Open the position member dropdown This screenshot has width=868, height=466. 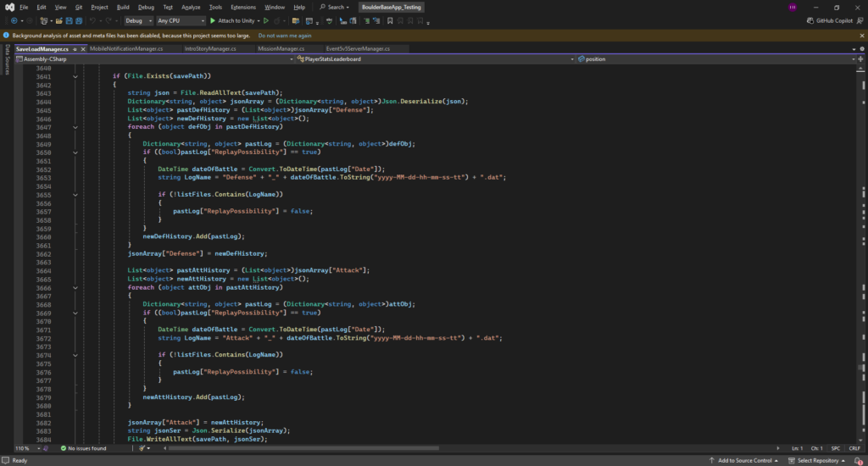pos(715,59)
